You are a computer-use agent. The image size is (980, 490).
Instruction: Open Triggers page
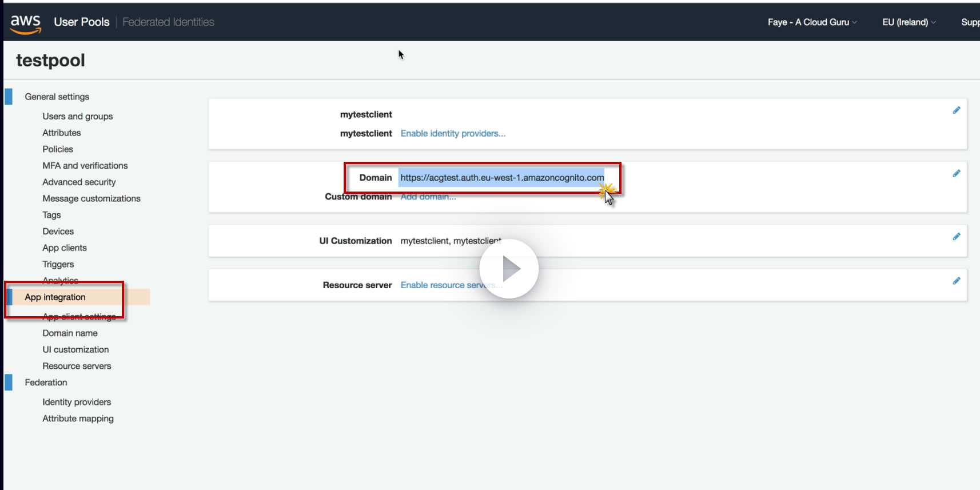[58, 265]
